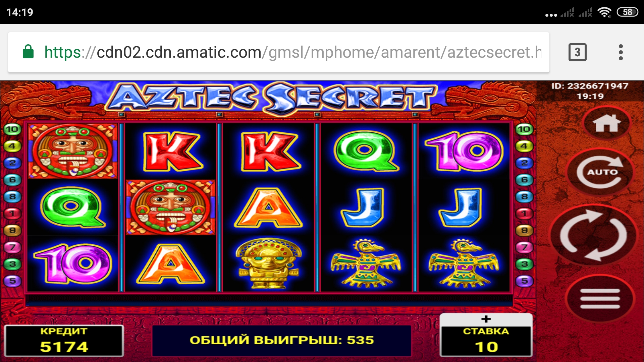Tap the green padlock security icon
The image size is (644, 362).
28,52
